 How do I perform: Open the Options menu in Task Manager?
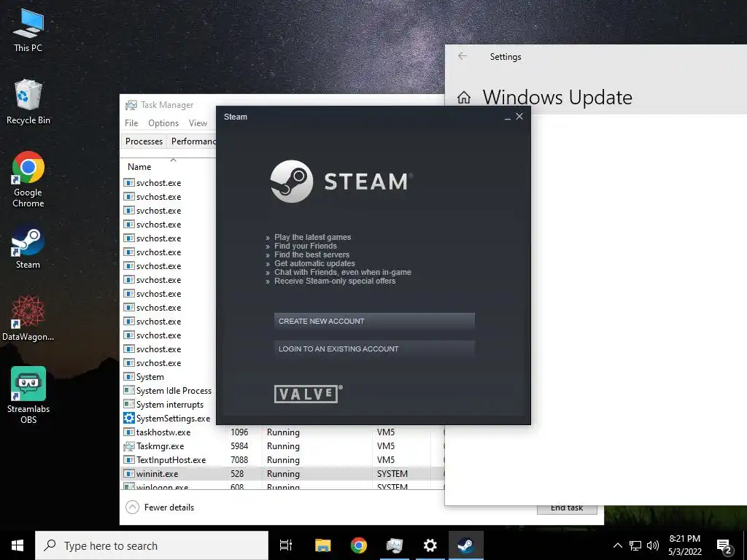[163, 122]
